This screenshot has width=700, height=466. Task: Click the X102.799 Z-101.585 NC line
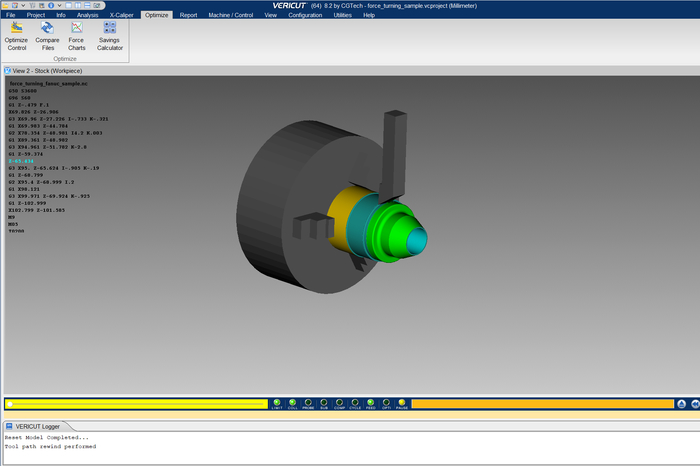pos(37,210)
